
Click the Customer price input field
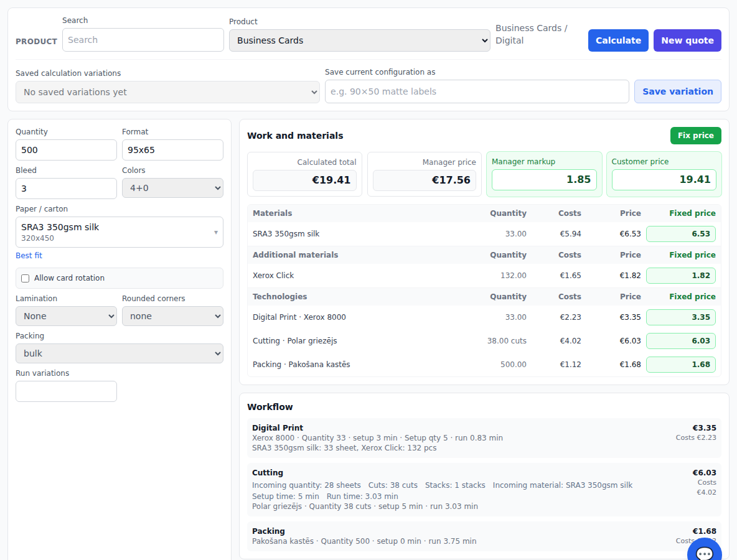(x=664, y=179)
